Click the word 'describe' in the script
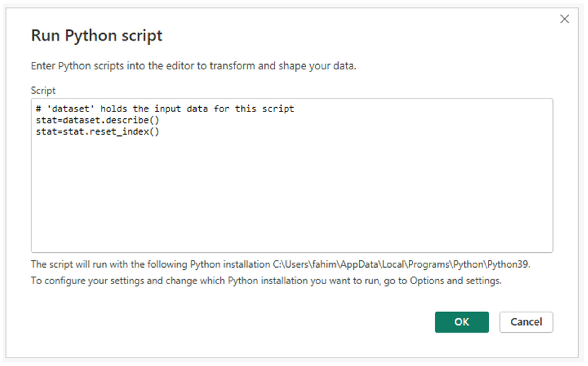 [x=127, y=120]
